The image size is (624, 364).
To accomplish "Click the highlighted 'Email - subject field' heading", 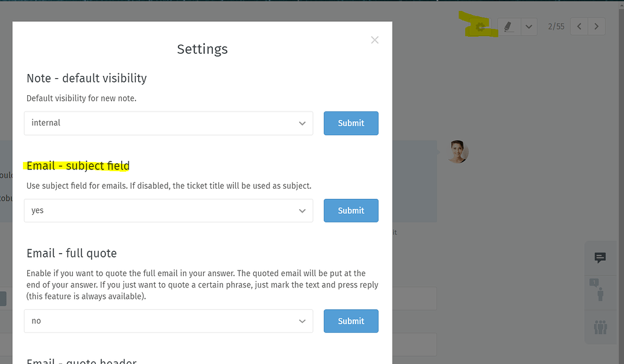I will click(x=78, y=166).
